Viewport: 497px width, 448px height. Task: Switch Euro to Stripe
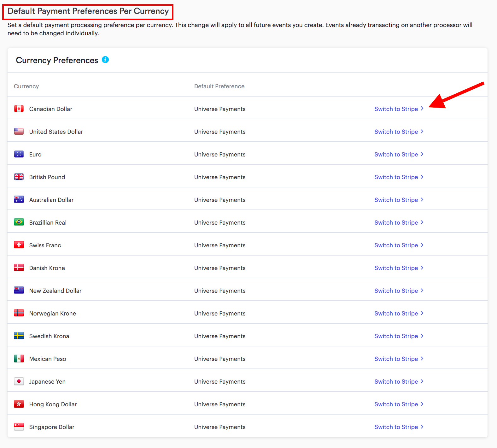[399, 154]
